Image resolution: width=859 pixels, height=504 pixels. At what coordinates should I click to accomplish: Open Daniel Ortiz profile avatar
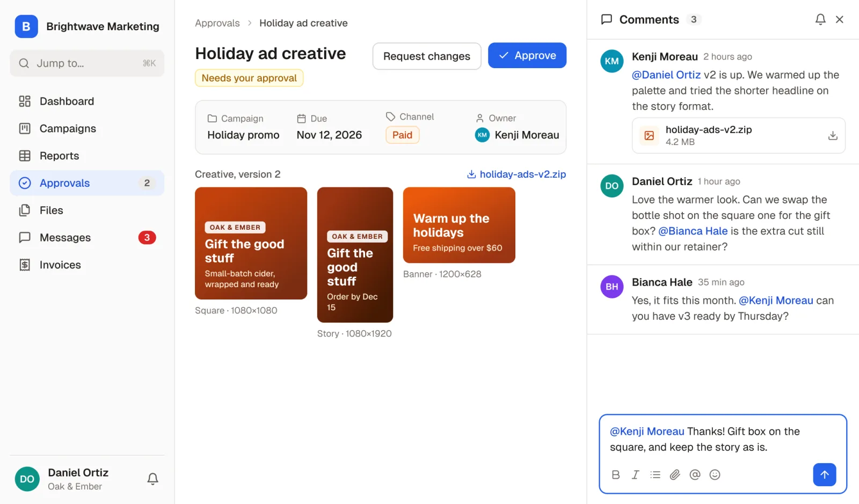[27, 479]
